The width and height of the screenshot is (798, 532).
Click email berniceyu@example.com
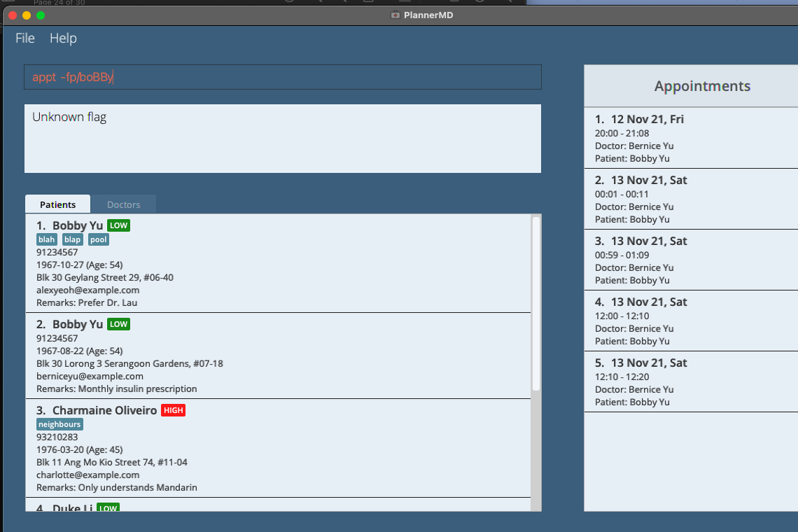pos(90,376)
